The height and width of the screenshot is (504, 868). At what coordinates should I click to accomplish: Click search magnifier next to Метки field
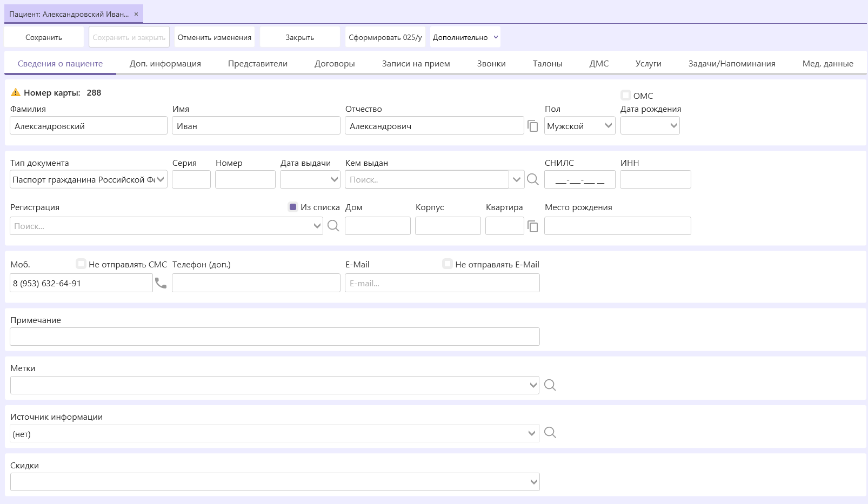point(550,385)
